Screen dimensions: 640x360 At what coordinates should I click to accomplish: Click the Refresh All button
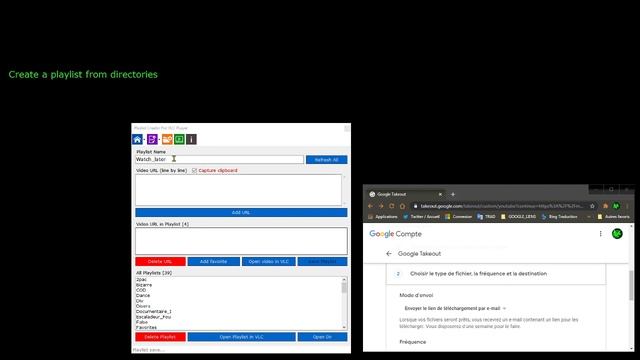tap(327, 160)
